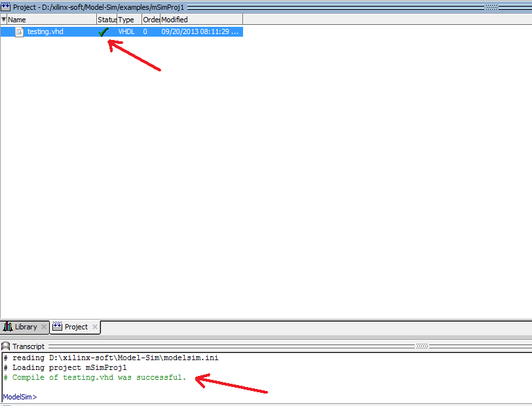Click the Project pane undock handle
The height and width of the screenshot is (406, 532).
click(x=491, y=7)
